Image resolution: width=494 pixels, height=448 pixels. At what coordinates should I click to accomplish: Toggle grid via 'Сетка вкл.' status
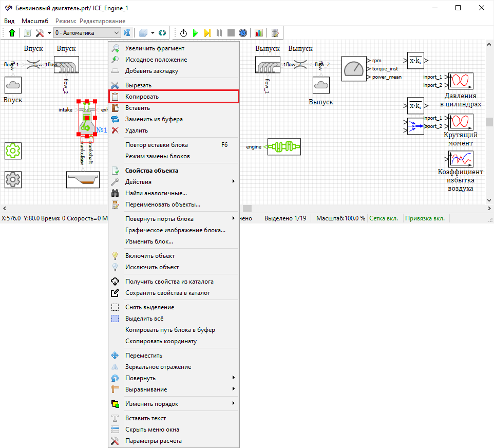(x=384, y=218)
